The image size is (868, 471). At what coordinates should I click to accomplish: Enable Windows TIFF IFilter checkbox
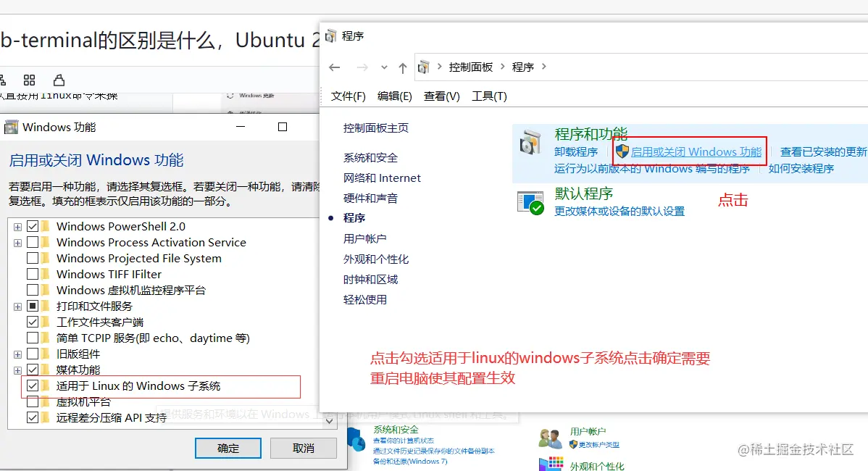point(33,274)
